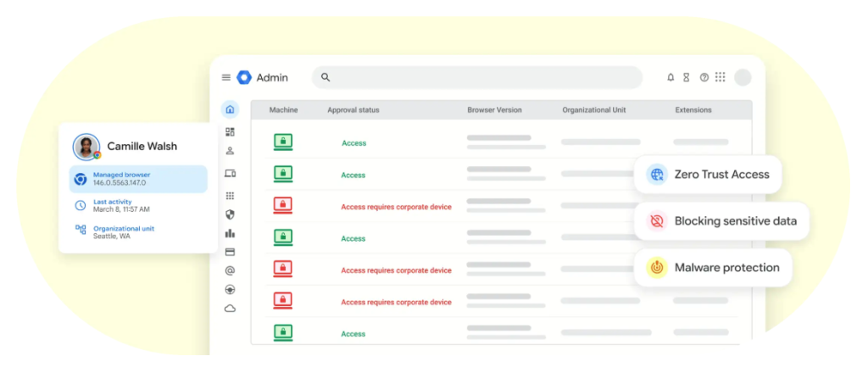Click the magnifier icon in search bar

[x=325, y=77]
